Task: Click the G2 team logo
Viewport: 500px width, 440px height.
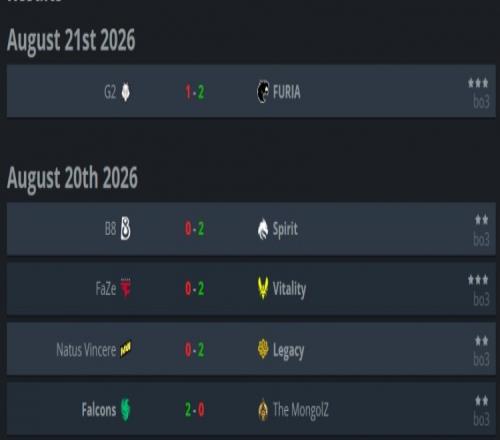Action: [x=125, y=92]
